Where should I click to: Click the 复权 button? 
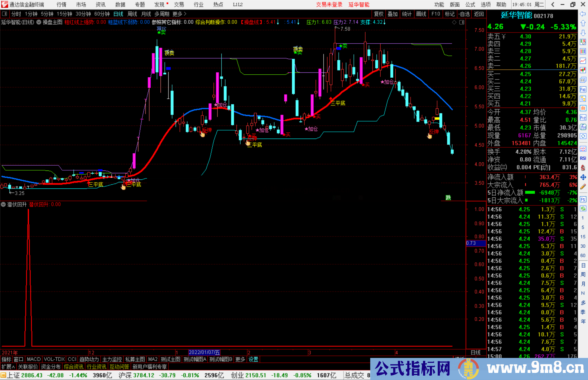(379, 14)
